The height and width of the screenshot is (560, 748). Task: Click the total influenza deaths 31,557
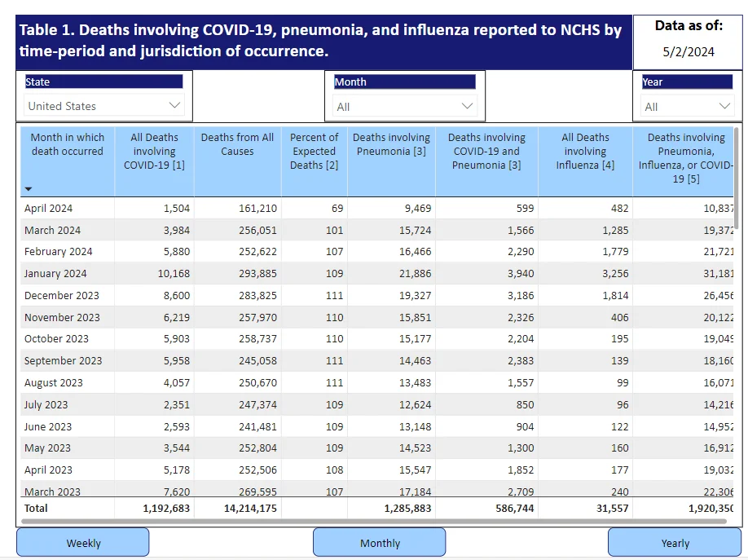tap(613, 509)
